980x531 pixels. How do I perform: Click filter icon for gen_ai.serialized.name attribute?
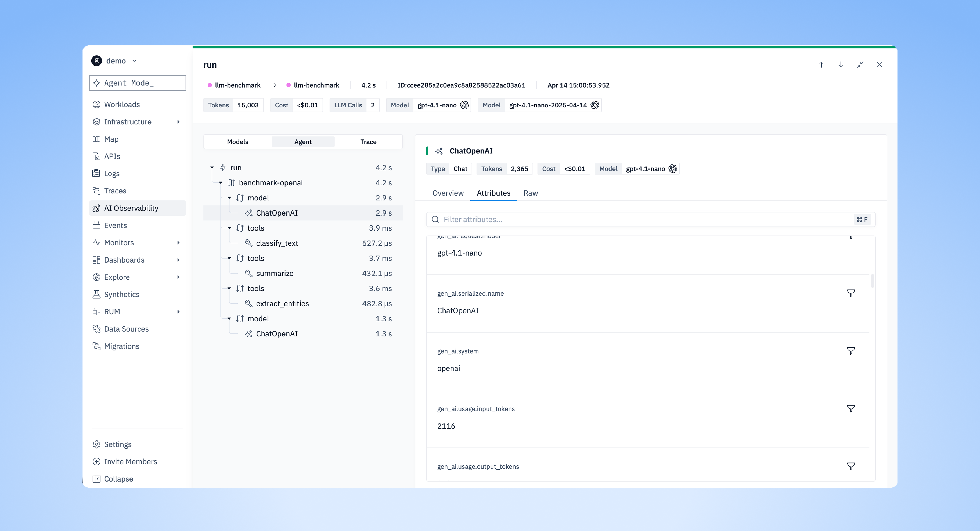[851, 293]
